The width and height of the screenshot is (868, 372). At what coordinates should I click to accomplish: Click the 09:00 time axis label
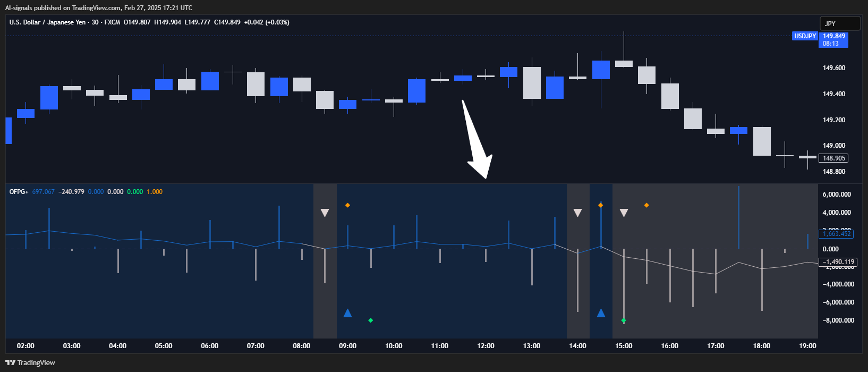click(347, 346)
